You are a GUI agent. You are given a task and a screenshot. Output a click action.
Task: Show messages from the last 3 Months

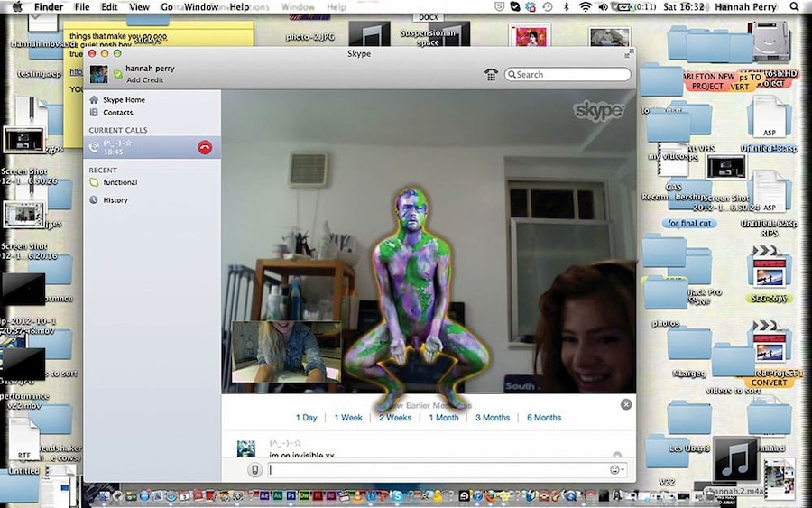492,418
